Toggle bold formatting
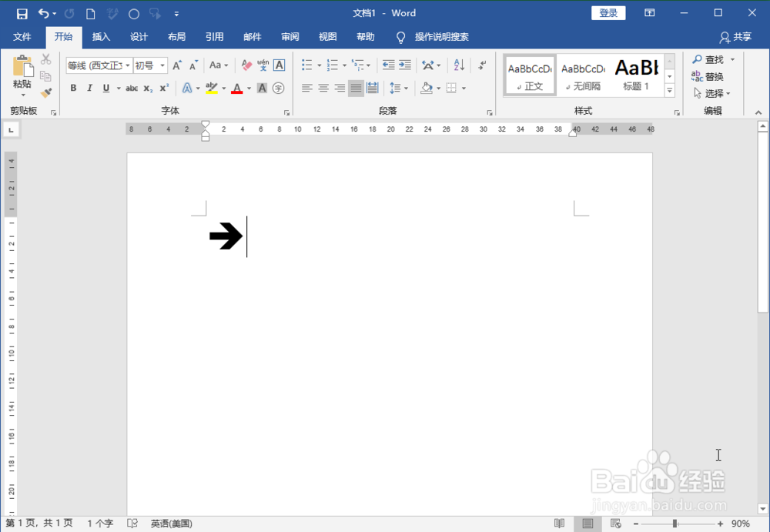 [x=73, y=89]
